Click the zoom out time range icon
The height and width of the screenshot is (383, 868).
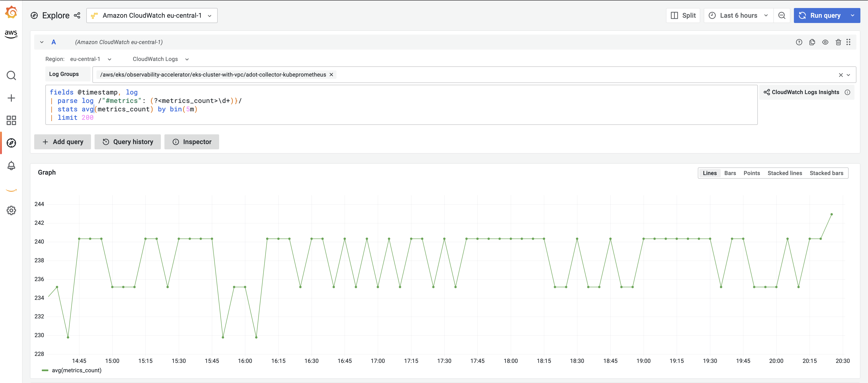tap(782, 15)
